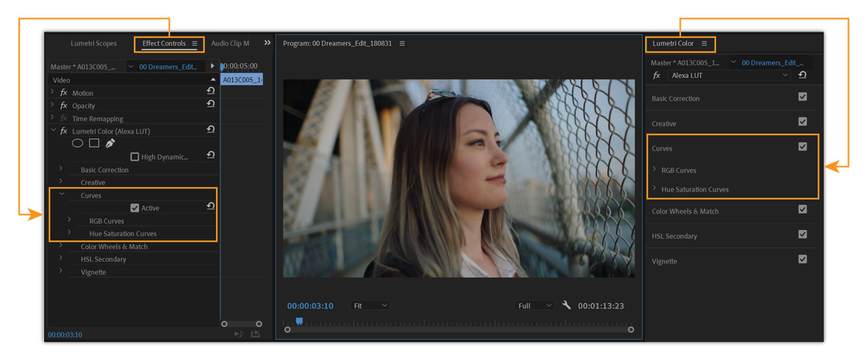This screenshot has width=868, height=361.
Task: Click the export icon at the bottom of Effect Controls
Action: click(255, 334)
